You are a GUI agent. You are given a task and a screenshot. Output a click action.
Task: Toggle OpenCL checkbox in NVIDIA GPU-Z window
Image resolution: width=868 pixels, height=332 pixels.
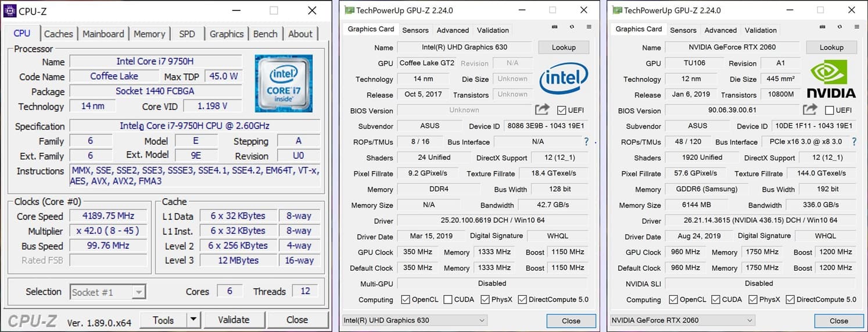tap(673, 300)
